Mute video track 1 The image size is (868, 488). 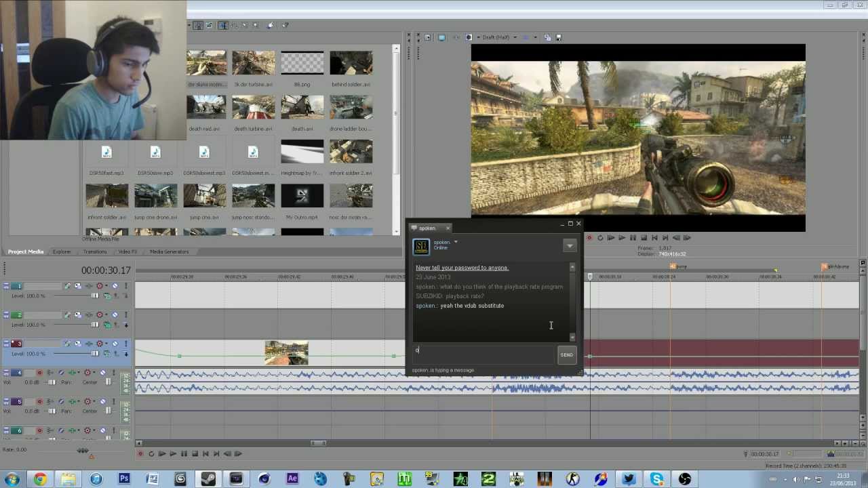click(x=115, y=286)
